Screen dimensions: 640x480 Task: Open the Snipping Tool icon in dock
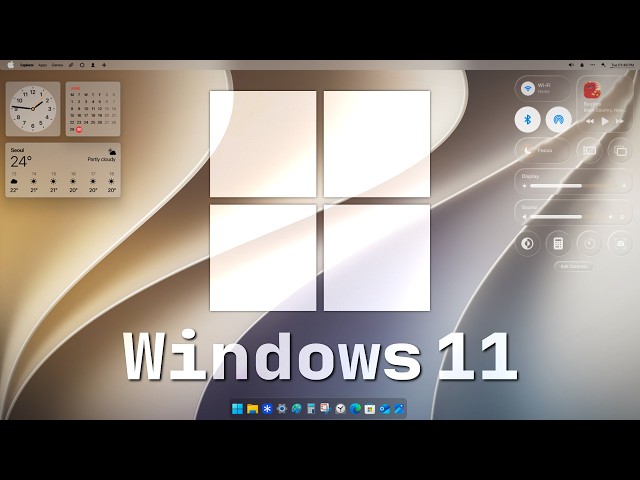(325, 409)
